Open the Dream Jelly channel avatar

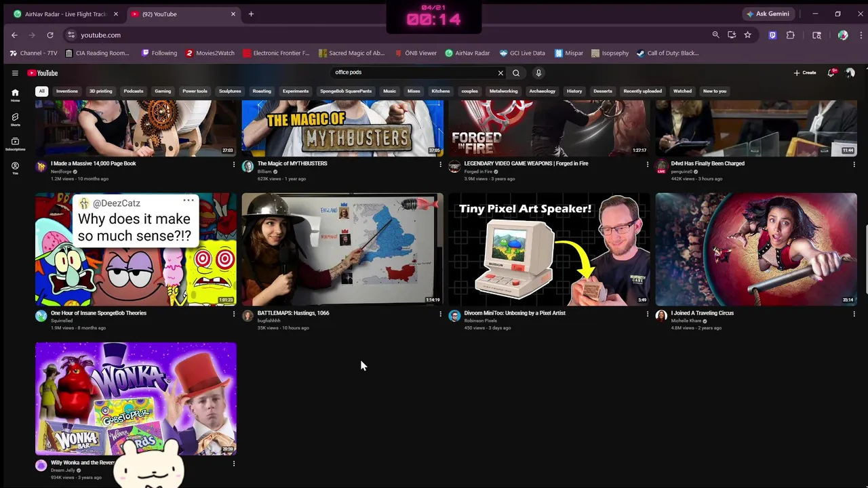(41, 466)
